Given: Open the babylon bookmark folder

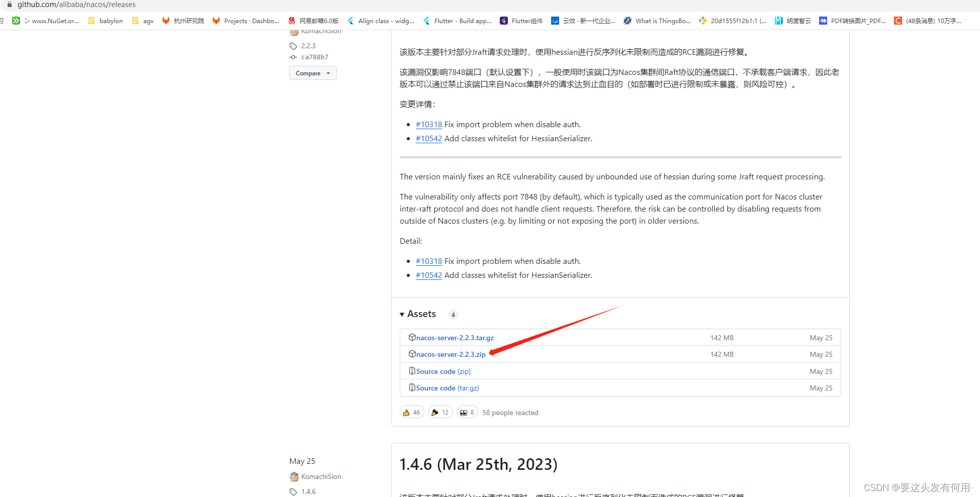Looking at the screenshot, I should click(106, 21).
